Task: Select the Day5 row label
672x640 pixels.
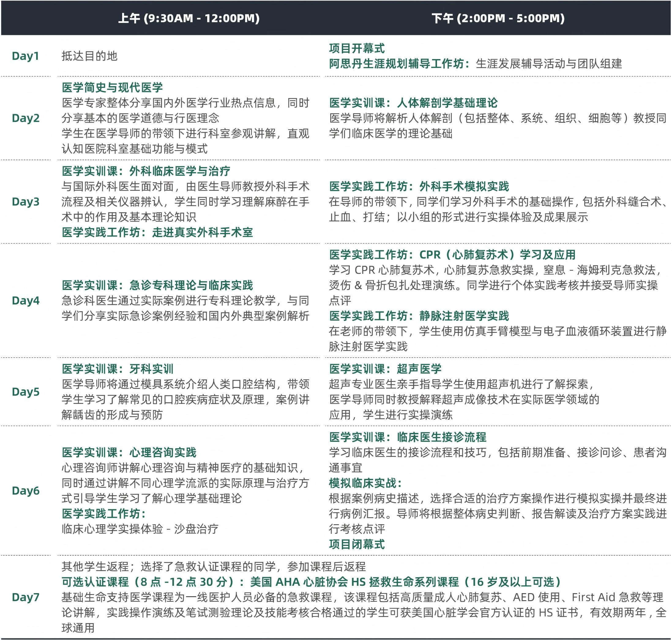Action: tap(26, 392)
